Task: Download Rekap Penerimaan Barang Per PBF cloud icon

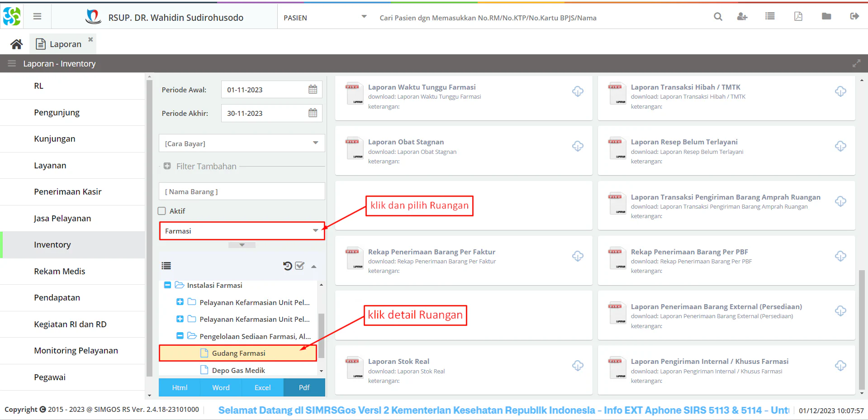Action: pyautogui.click(x=840, y=256)
